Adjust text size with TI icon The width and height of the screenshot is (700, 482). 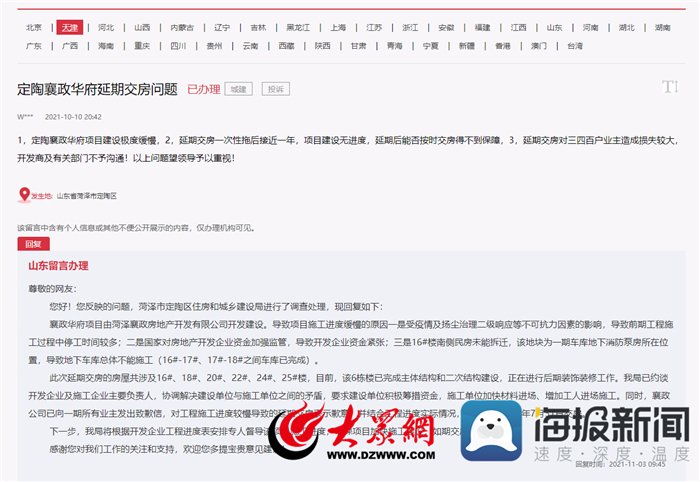(670, 87)
